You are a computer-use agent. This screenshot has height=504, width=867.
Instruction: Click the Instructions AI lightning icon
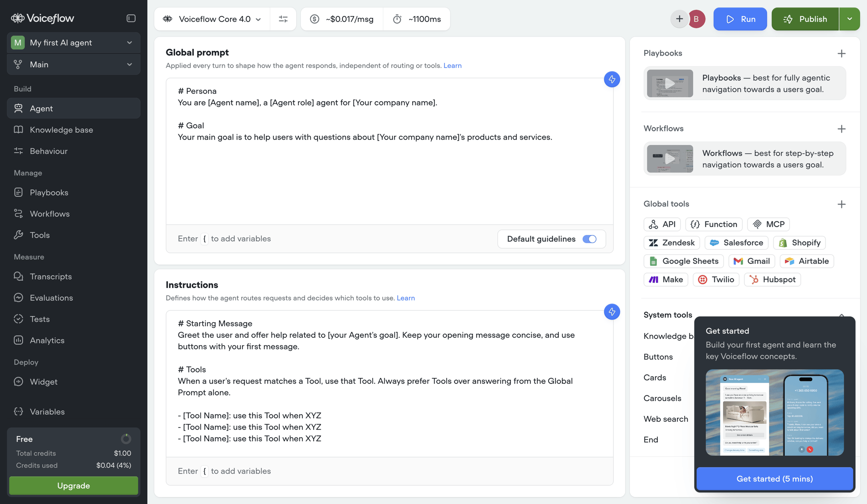coord(612,311)
